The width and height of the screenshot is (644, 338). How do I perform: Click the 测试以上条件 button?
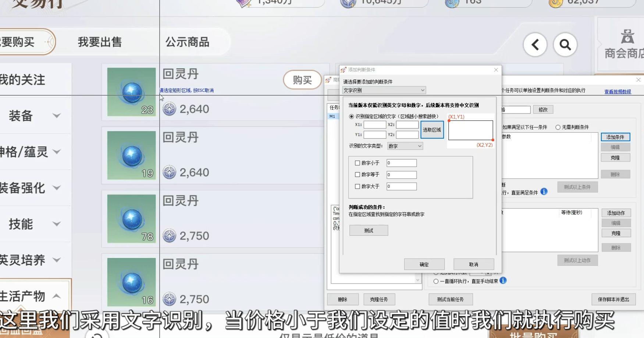577,187
